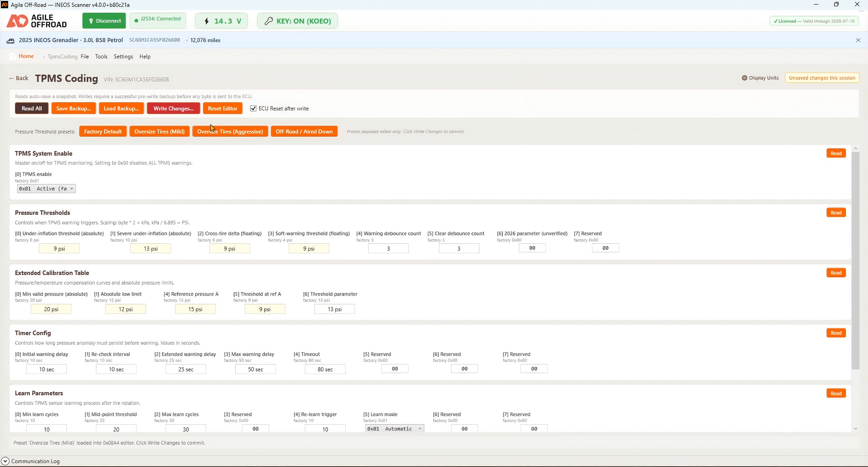The width and height of the screenshot is (868, 467).
Task: Read the Learn Parameters section
Action: click(x=836, y=393)
